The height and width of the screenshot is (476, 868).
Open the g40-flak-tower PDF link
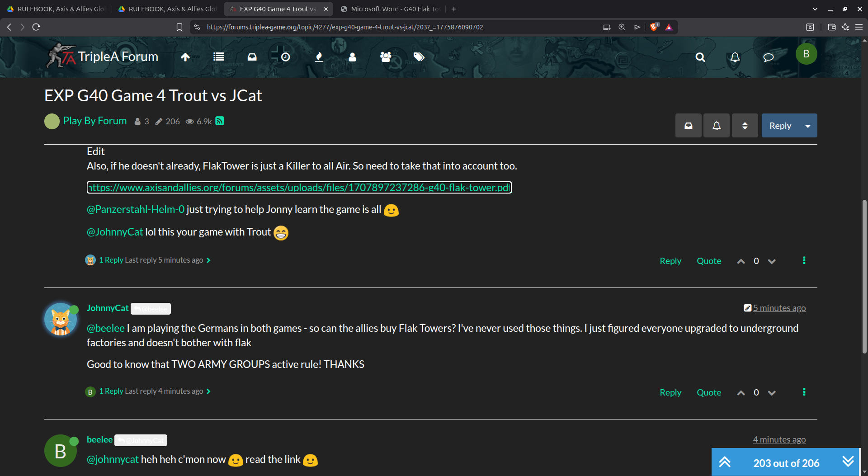[298, 187]
